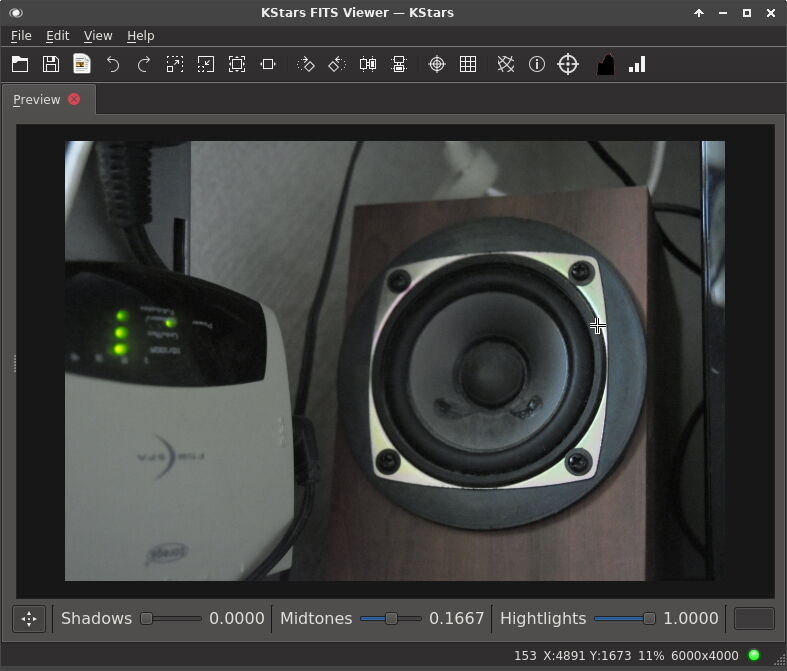This screenshot has height=671, width=787.
Task: Flip the image vertically
Action: coord(399,64)
